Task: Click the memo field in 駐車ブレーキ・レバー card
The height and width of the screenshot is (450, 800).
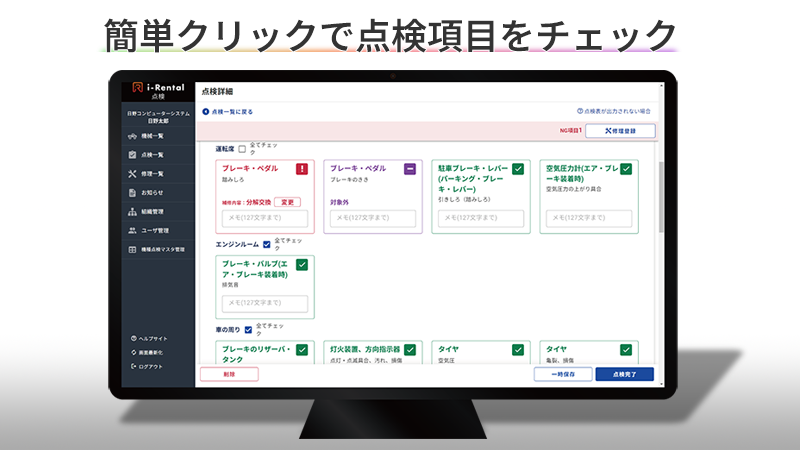Action: 474,217
